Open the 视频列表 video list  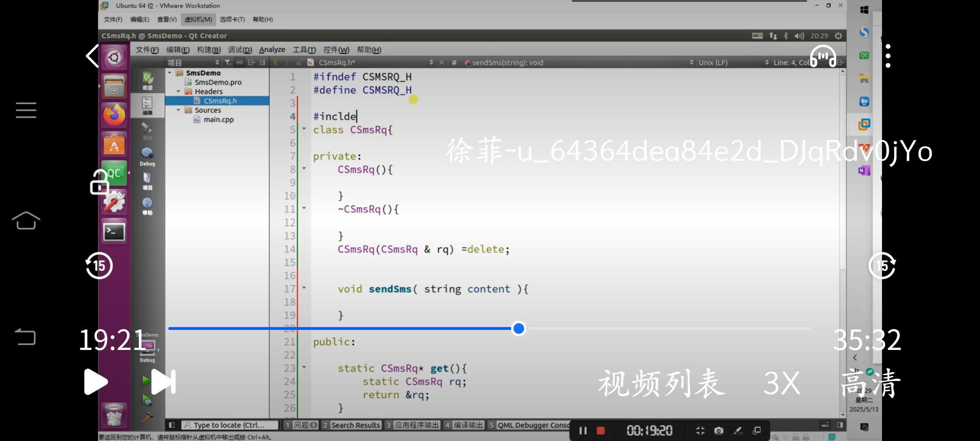(x=661, y=383)
